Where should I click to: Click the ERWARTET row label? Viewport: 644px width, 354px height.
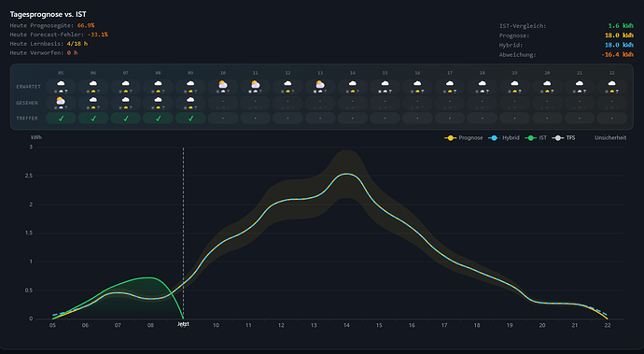pos(28,87)
